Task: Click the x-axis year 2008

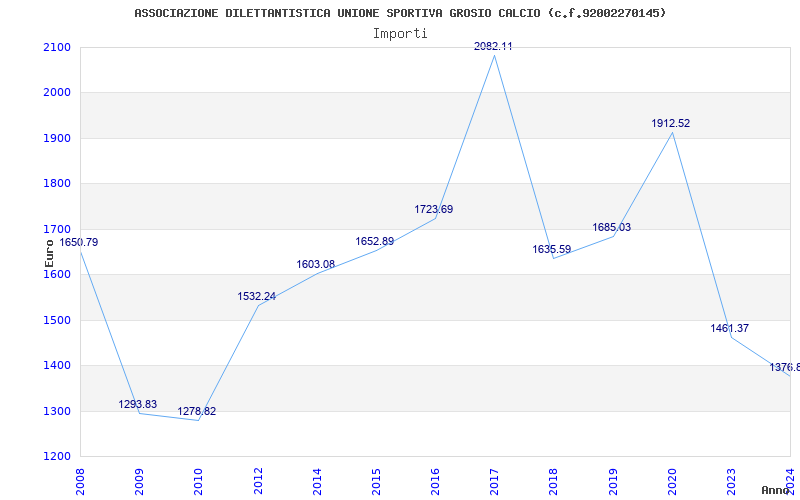Action: click(x=80, y=482)
